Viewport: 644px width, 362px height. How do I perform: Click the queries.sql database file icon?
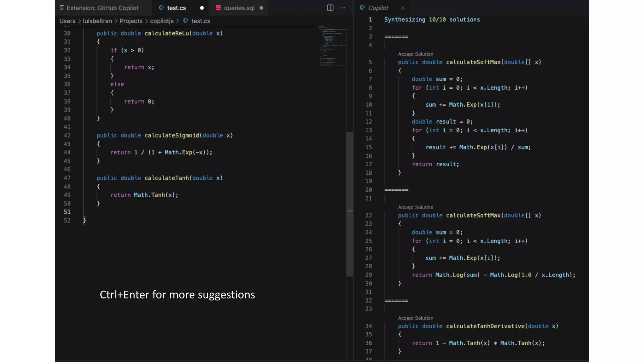tap(218, 8)
